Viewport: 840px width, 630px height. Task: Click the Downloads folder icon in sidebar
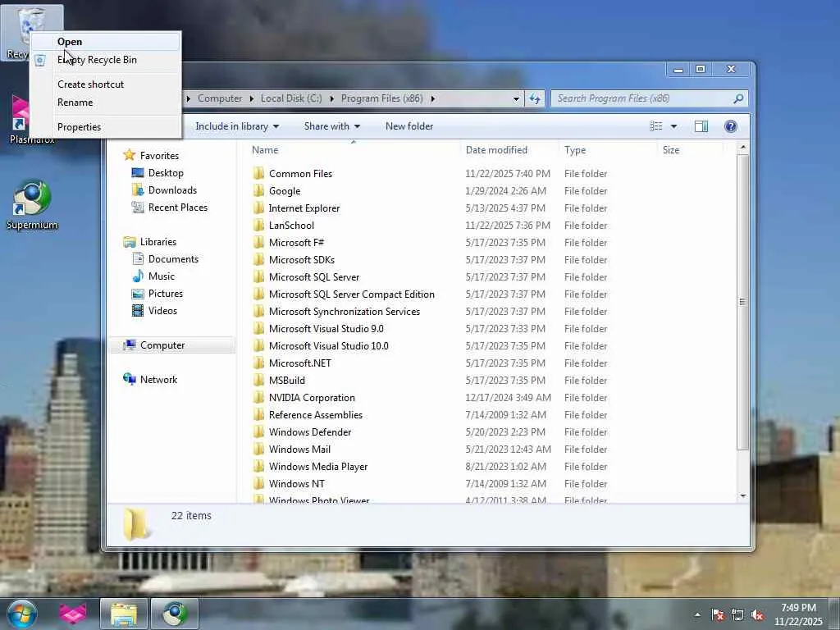click(138, 189)
